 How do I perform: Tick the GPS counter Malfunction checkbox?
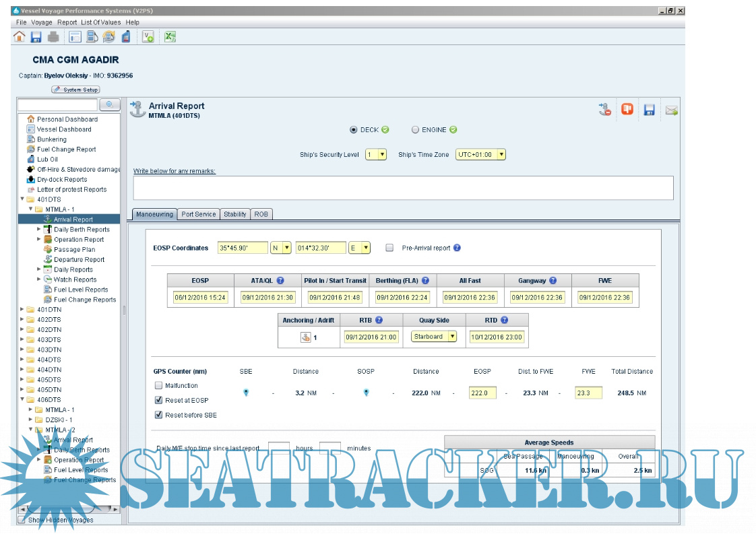pyautogui.click(x=159, y=386)
